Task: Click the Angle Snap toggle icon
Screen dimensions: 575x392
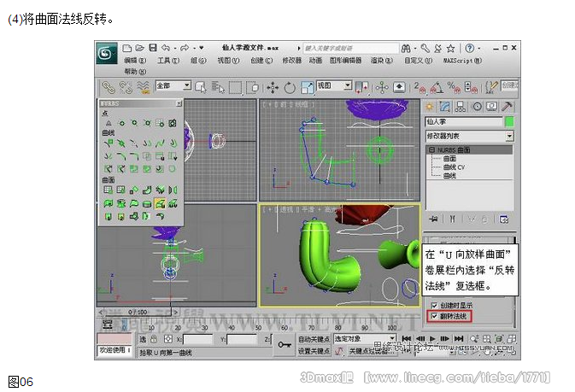Action: click(437, 87)
